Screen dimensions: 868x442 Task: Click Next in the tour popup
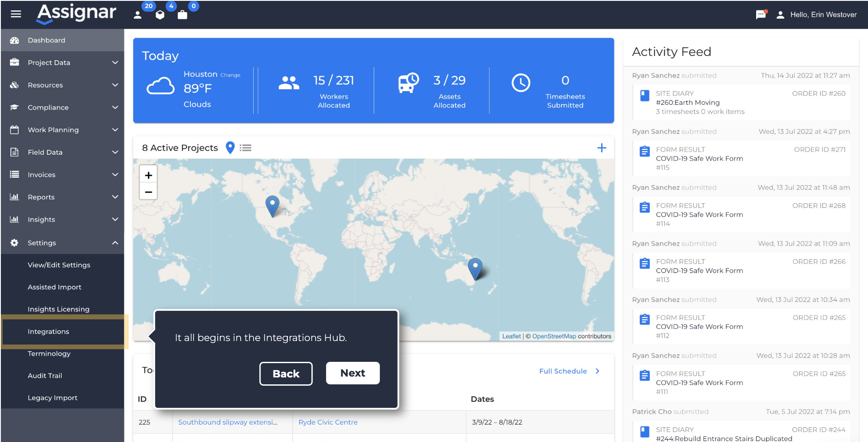click(x=352, y=373)
